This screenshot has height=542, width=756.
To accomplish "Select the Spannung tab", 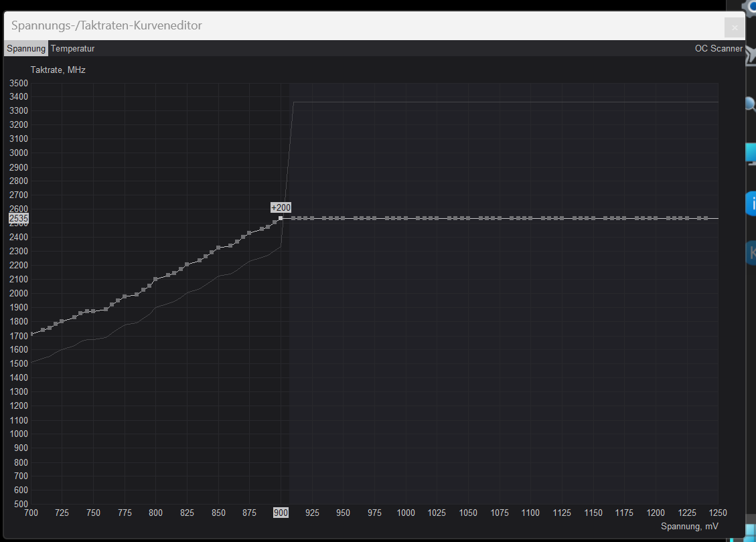I will pos(25,48).
